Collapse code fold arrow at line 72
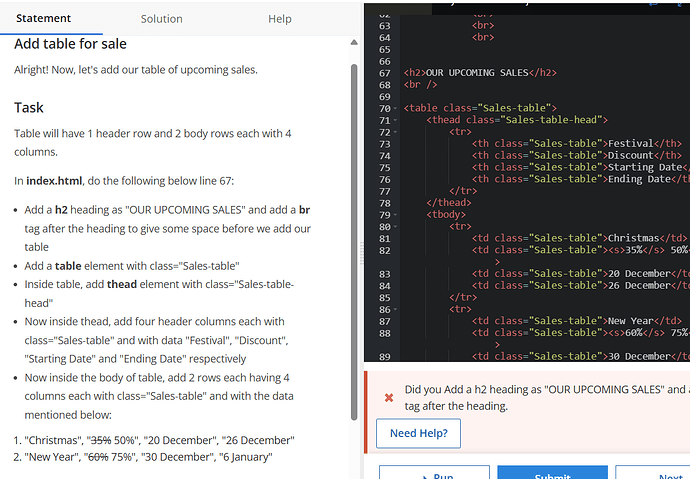Screen dimensions: 690x479 click(x=395, y=132)
